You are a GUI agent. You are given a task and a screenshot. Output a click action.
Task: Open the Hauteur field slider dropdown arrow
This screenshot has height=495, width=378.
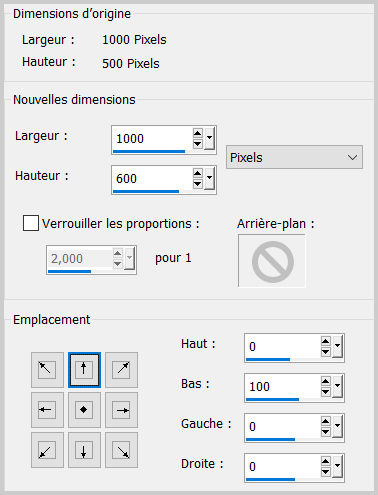pyautogui.click(x=209, y=178)
